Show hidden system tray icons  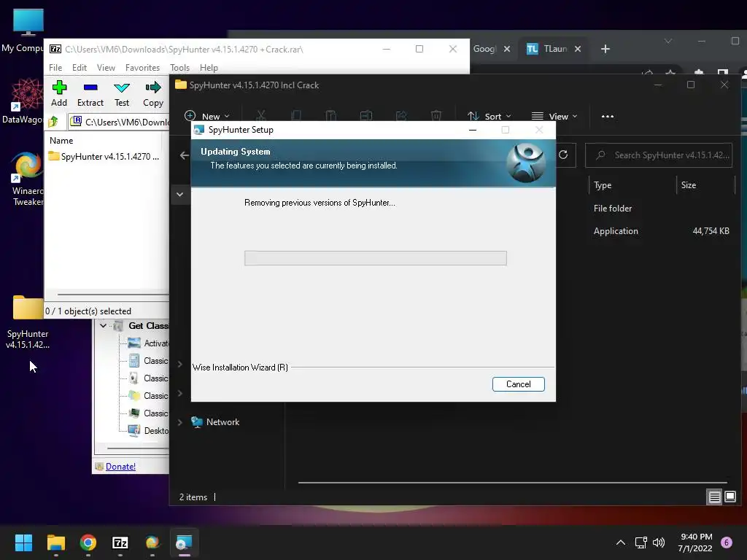point(620,542)
